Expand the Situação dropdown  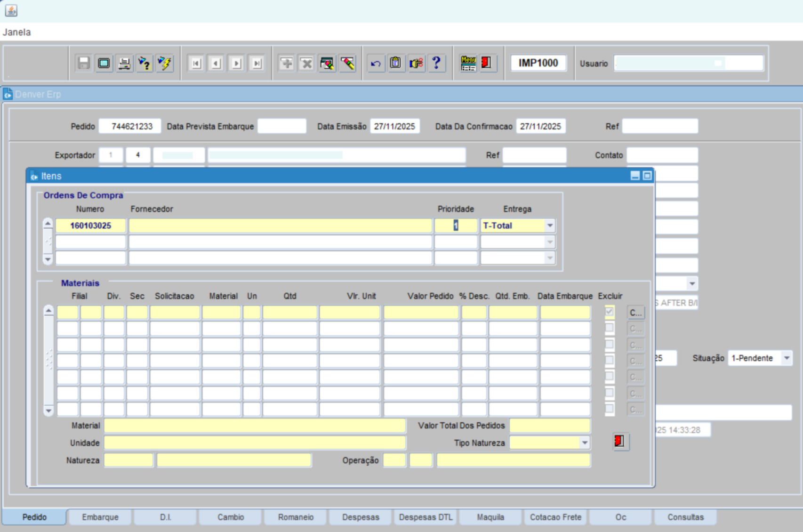click(x=787, y=358)
